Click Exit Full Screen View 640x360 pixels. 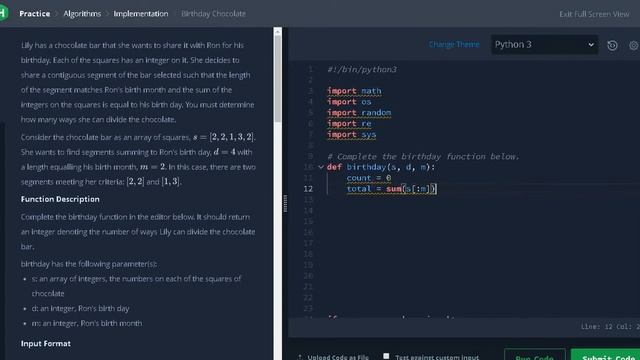coord(594,14)
